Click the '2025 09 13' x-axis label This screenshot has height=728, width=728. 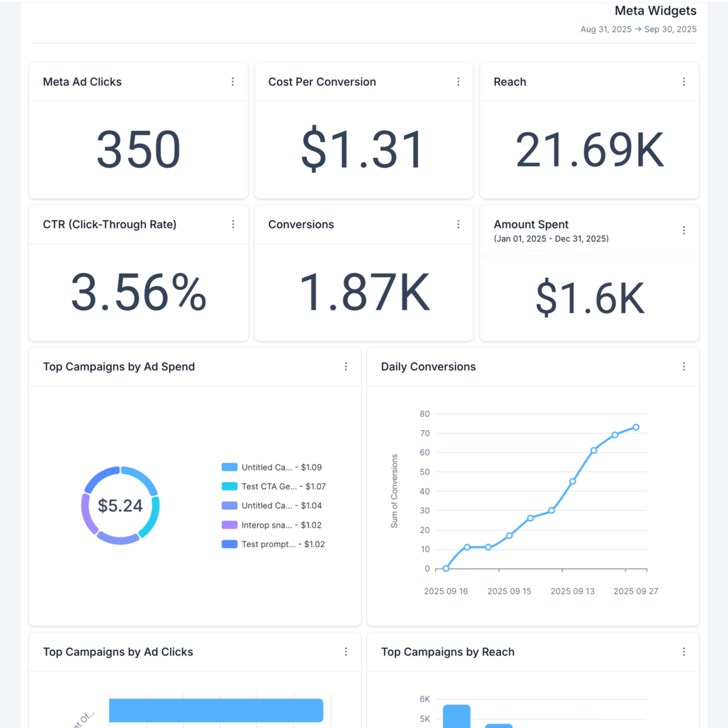573,592
